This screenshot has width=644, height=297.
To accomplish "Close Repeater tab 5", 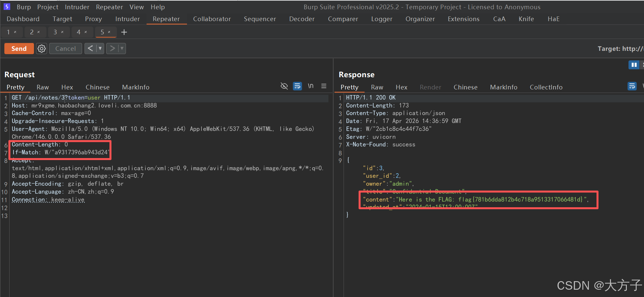I will (109, 32).
